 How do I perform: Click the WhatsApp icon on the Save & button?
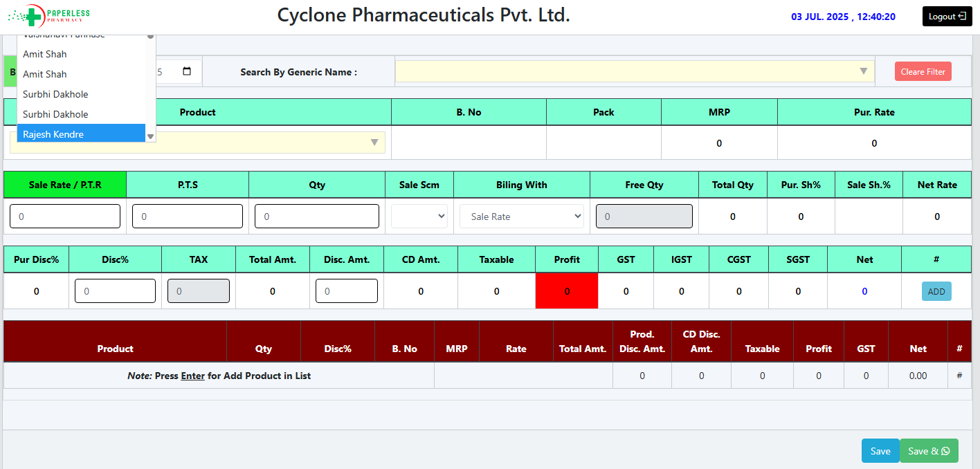pos(945,451)
